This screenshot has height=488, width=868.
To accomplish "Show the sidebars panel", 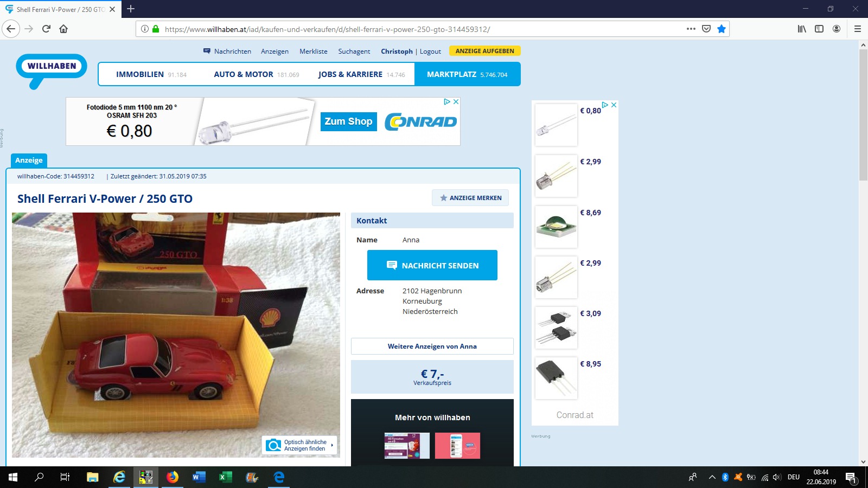I will 819,29.
